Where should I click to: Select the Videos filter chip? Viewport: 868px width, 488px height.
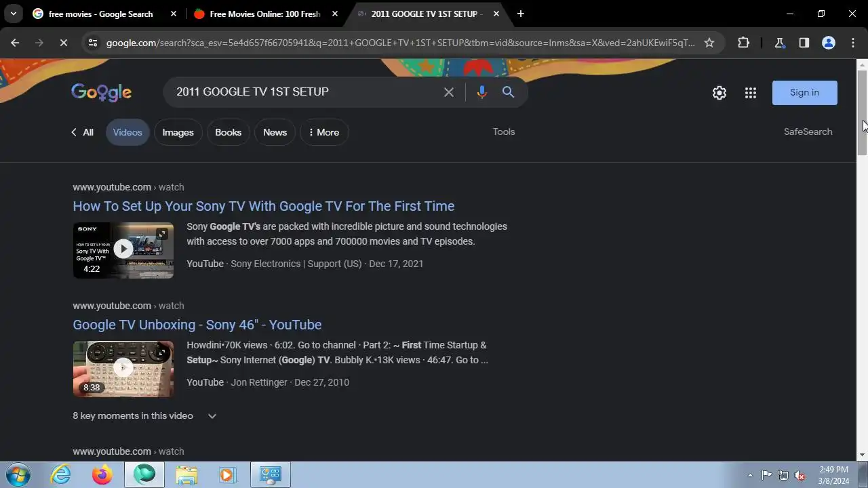[127, 132]
